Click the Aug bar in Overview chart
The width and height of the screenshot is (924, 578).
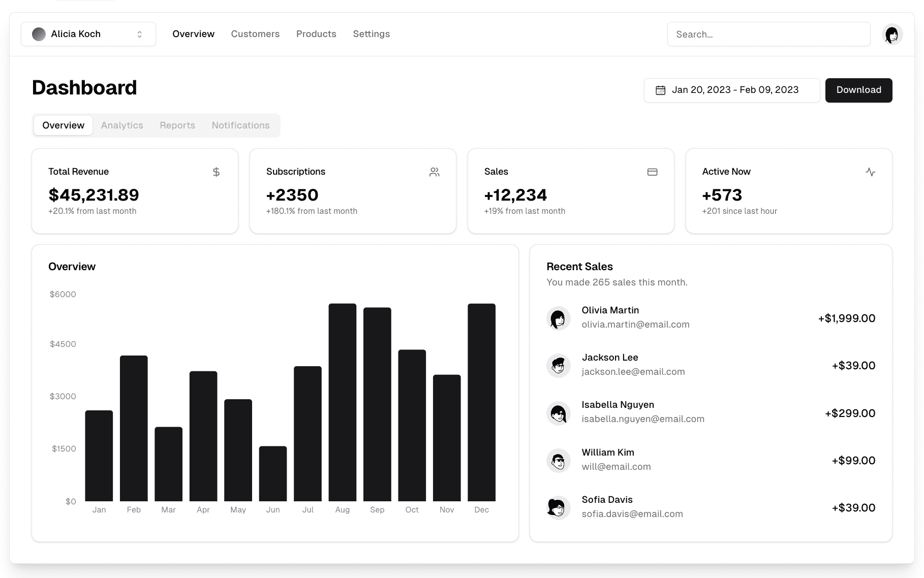point(342,402)
